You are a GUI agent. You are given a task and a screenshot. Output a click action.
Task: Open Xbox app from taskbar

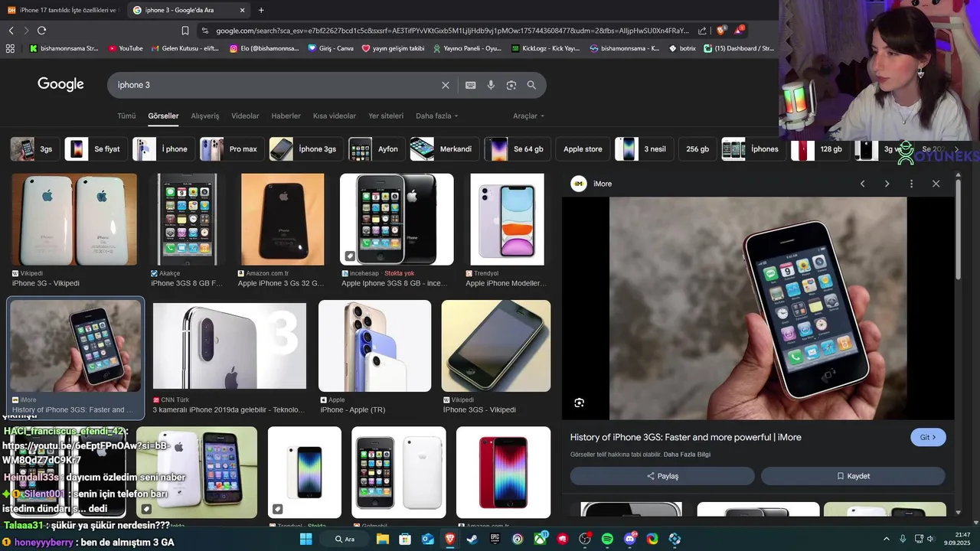[540, 539]
